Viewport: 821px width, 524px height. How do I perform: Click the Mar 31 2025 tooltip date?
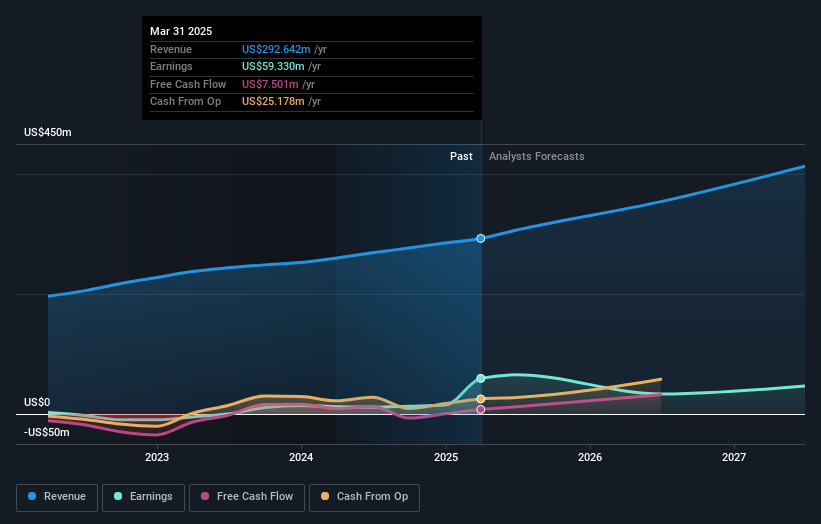point(181,31)
